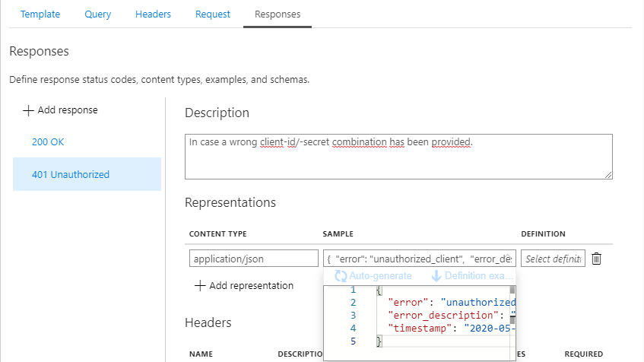Screen dimensions: 644x362
Task: Click the Definition example text
Action: (x=479, y=276)
